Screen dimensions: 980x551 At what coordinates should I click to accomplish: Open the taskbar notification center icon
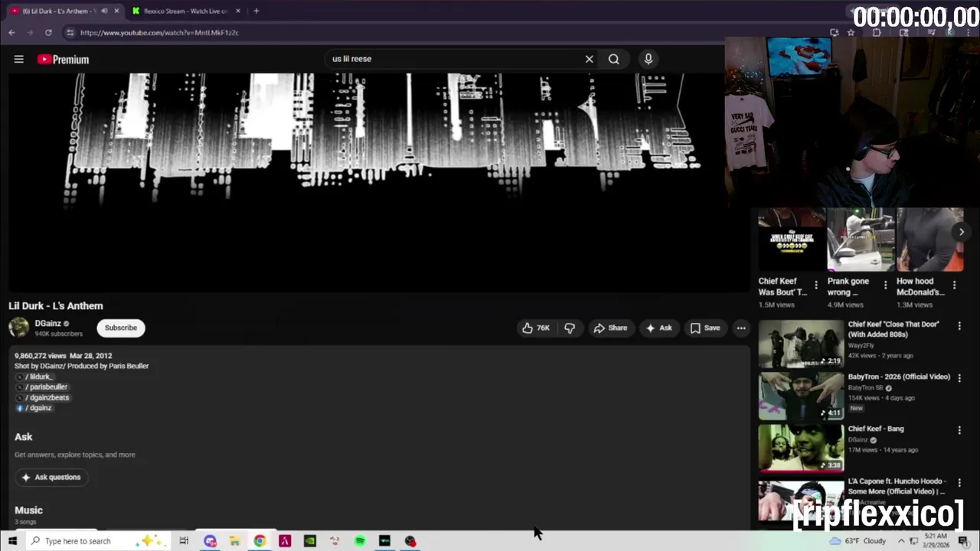(x=963, y=541)
